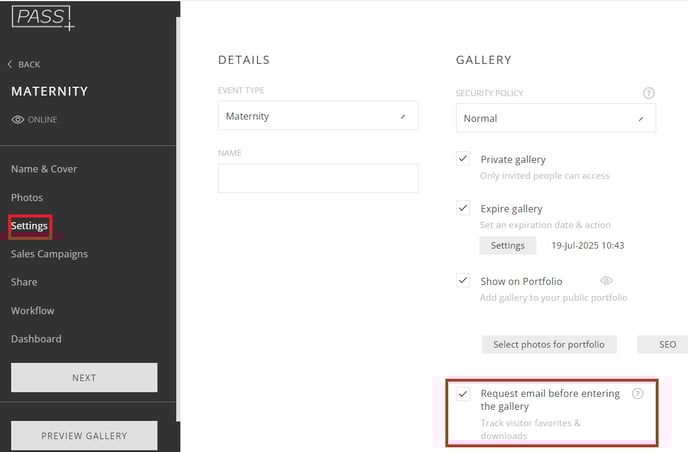Click the Back chevron arrow
This screenshot has width=688, height=452.
10,65
